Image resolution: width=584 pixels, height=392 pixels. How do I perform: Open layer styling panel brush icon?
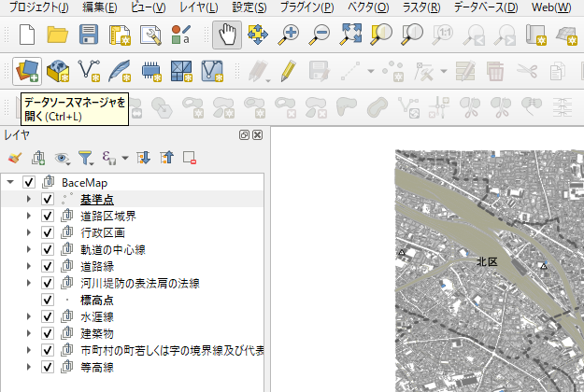click(x=14, y=158)
